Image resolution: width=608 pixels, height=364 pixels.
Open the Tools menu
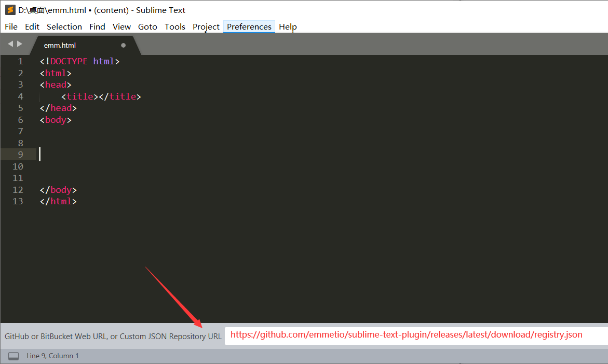point(174,26)
